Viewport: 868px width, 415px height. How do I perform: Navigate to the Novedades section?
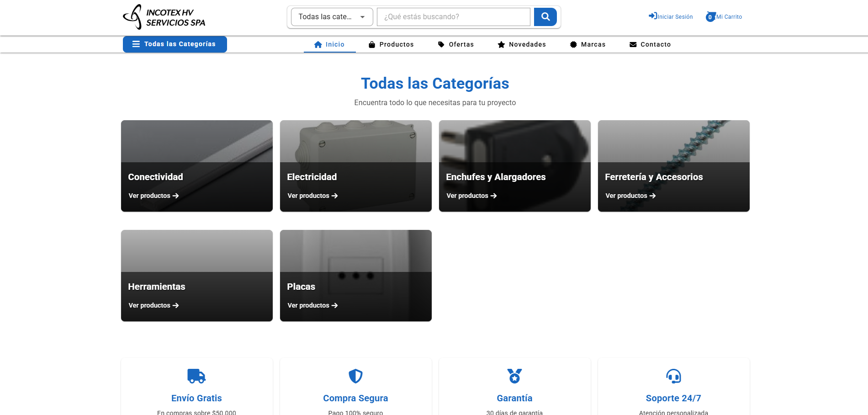(521, 44)
